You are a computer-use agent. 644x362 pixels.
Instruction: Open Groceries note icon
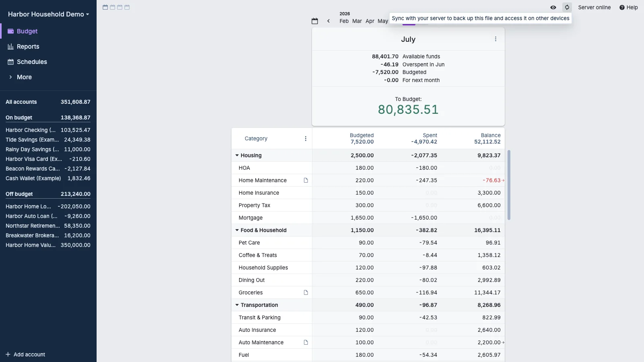pyautogui.click(x=306, y=292)
